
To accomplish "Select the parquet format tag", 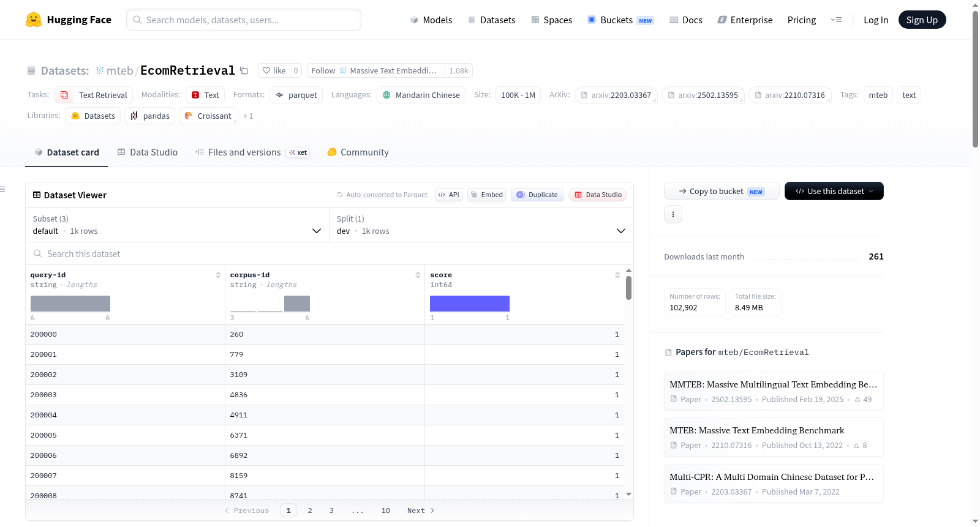I will coord(296,95).
